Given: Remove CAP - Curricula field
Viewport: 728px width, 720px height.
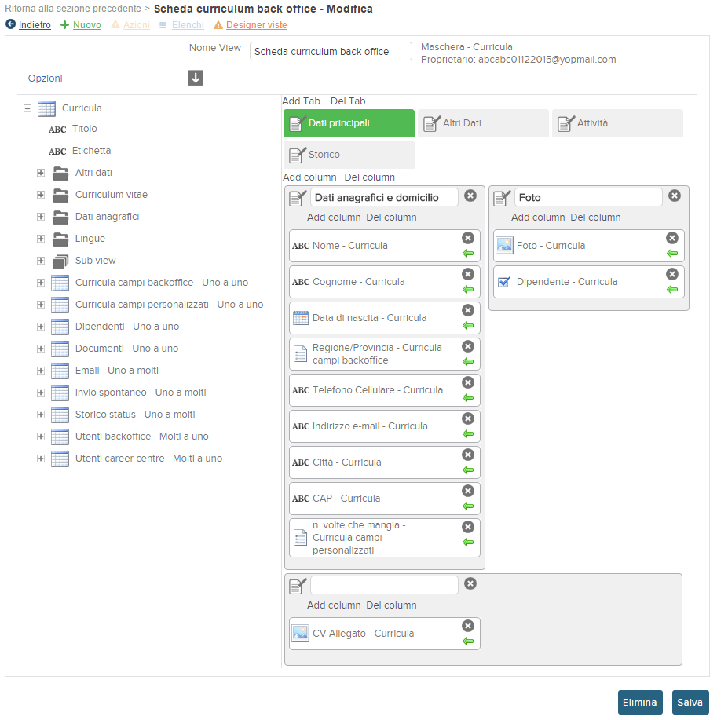Looking at the screenshot, I should coord(467,492).
